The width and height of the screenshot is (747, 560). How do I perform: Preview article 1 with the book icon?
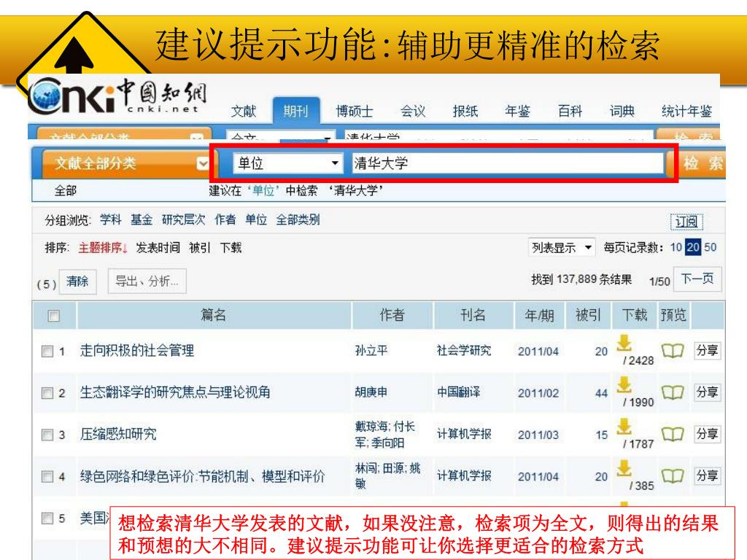(671, 351)
